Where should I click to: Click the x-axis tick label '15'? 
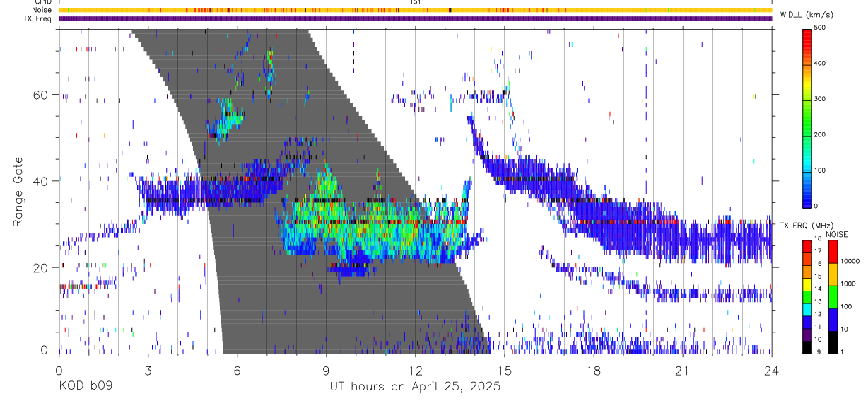pyautogui.click(x=505, y=370)
